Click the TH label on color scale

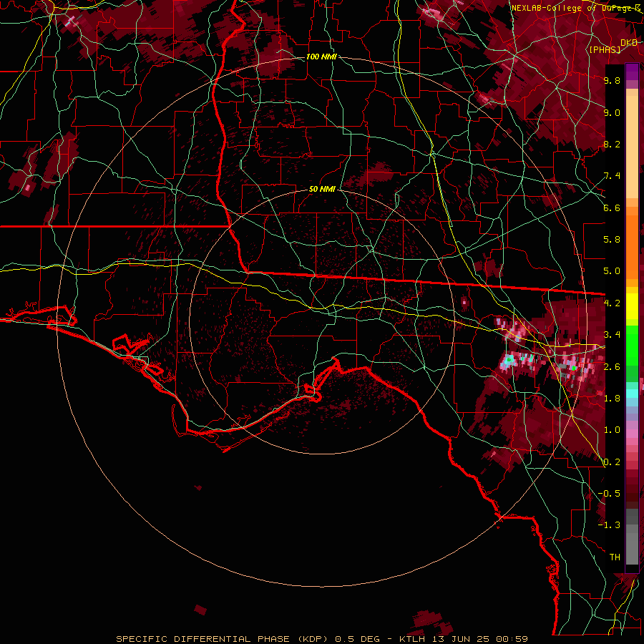point(615,557)
